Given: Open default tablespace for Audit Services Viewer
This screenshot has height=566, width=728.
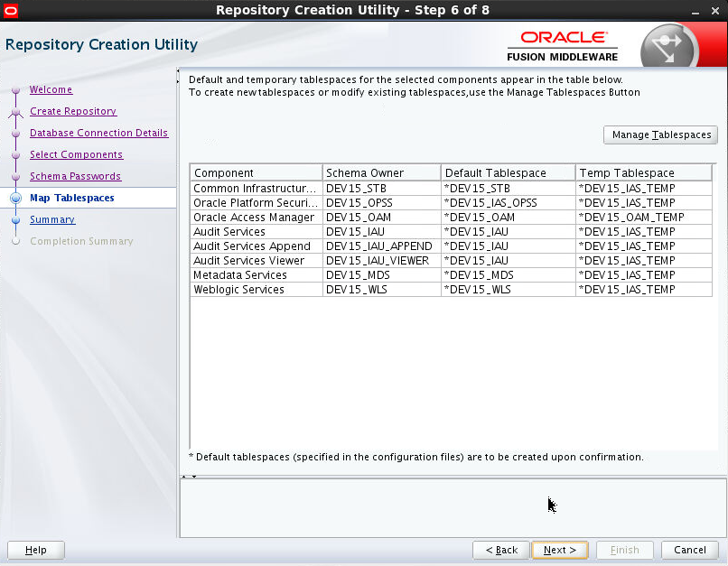Looking at the screenshot, I should [x=508, y=260].
